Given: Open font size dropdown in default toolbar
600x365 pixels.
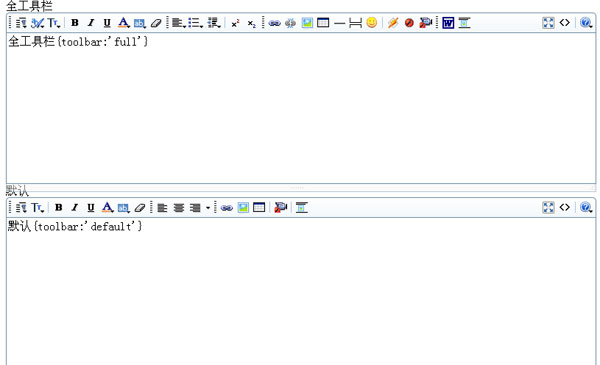Looking at the screenshot, I should click(x=38, y=207).
